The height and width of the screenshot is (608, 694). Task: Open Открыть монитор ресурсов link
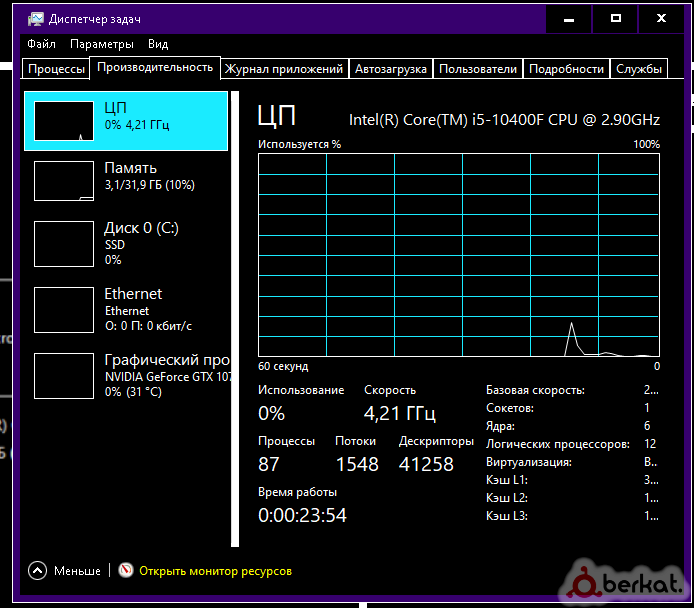[x=216, y=571]
